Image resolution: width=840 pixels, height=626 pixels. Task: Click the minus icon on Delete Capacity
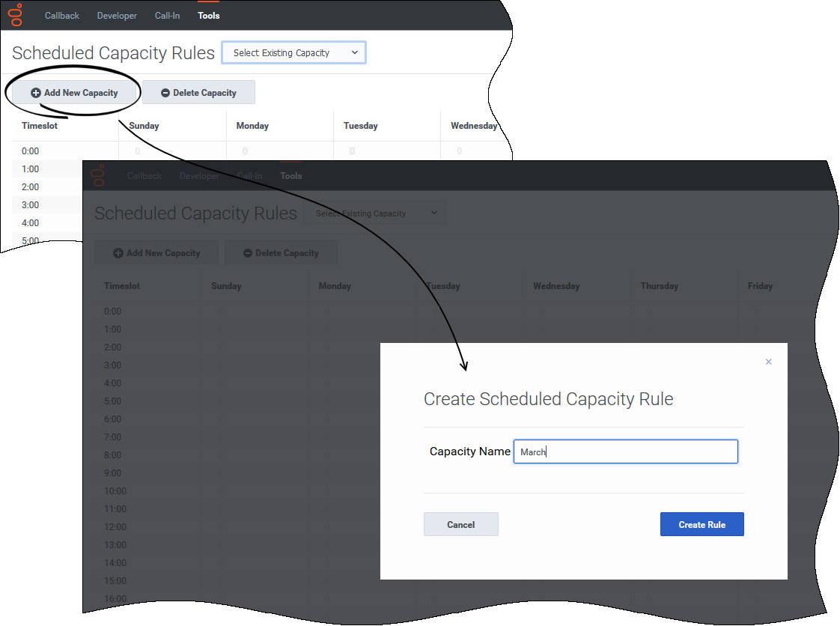coord(165,93)
